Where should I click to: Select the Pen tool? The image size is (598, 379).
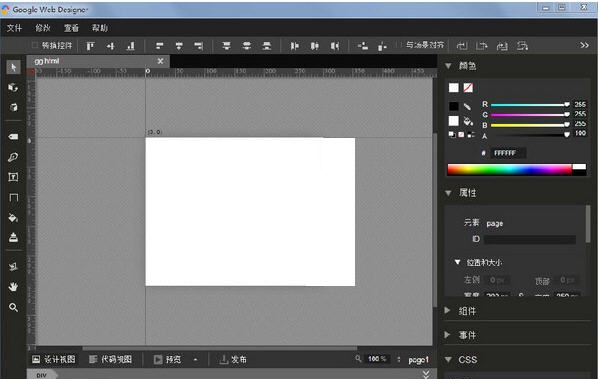click(13, 157)
